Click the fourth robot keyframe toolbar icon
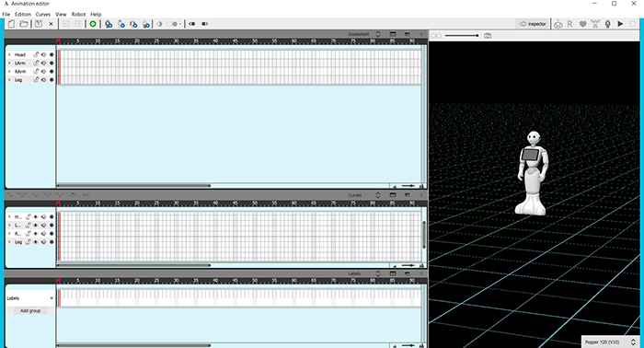This screenshot has height=348, width=644. tap(145, 24)
